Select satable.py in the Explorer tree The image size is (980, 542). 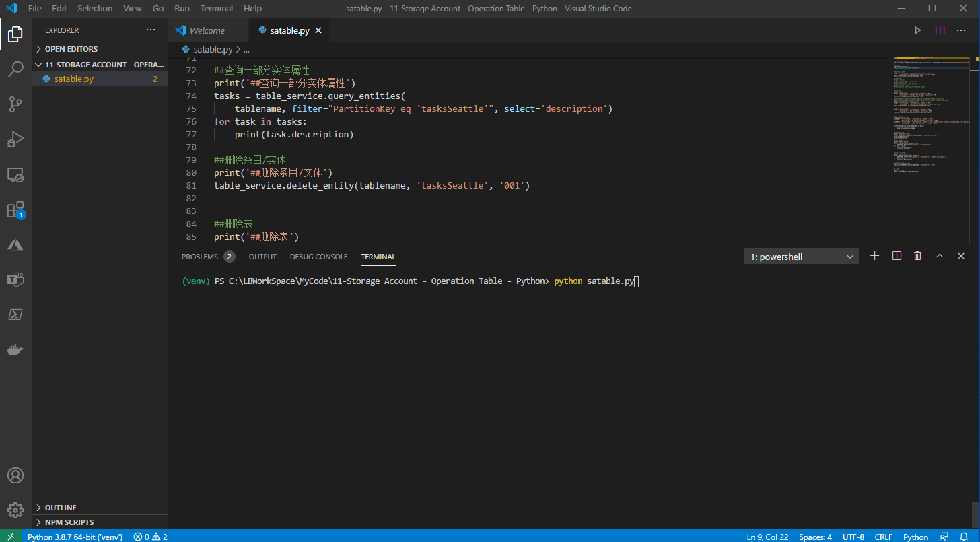[73, 79]
